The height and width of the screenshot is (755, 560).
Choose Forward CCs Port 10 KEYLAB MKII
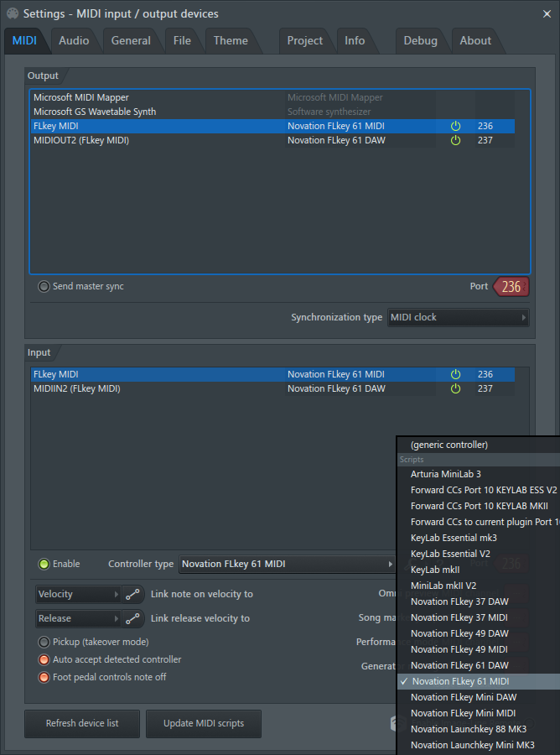[480, 506]
